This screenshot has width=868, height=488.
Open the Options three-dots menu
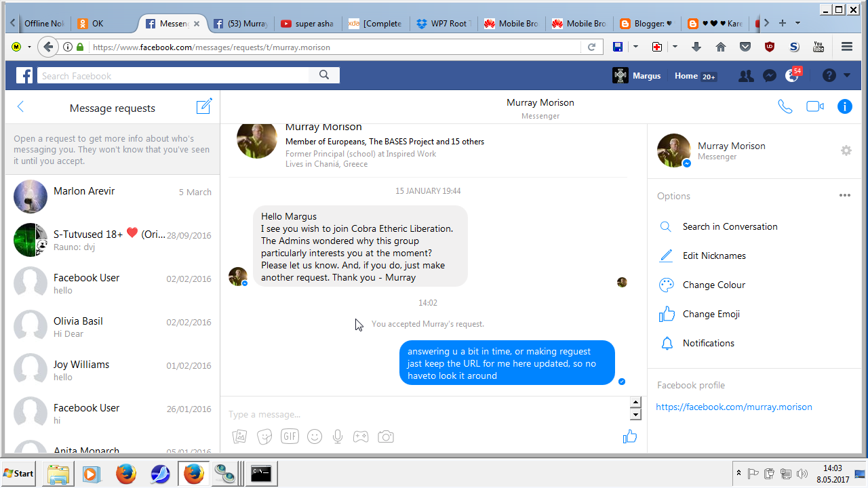(x=844, y=195)
